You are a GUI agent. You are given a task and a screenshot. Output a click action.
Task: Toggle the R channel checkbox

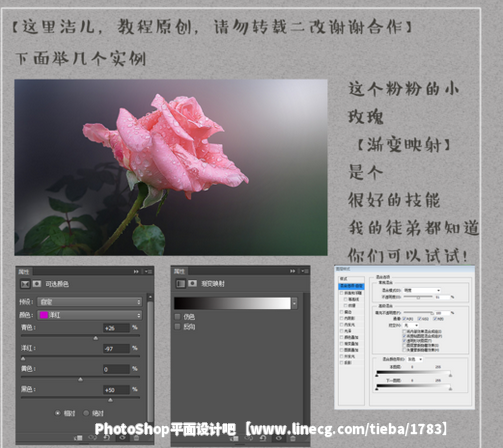pos(404,319)
